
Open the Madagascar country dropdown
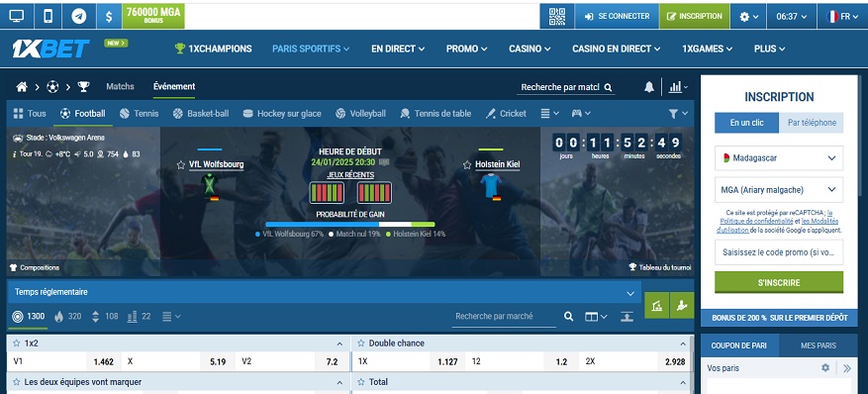[779, 158]
